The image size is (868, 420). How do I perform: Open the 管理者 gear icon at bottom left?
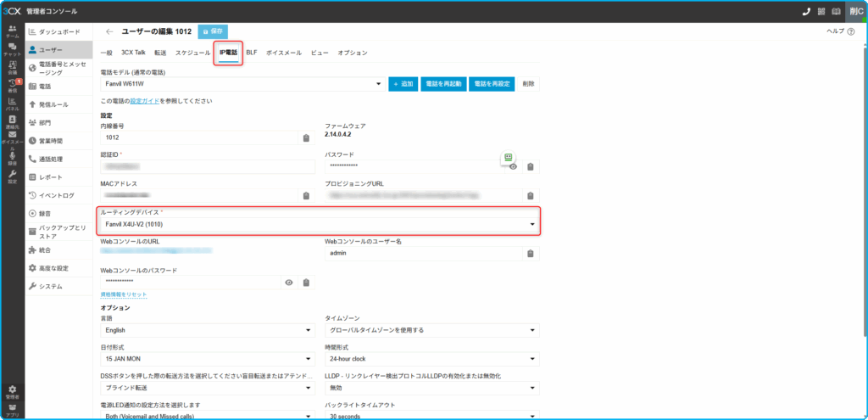point(12,392)
